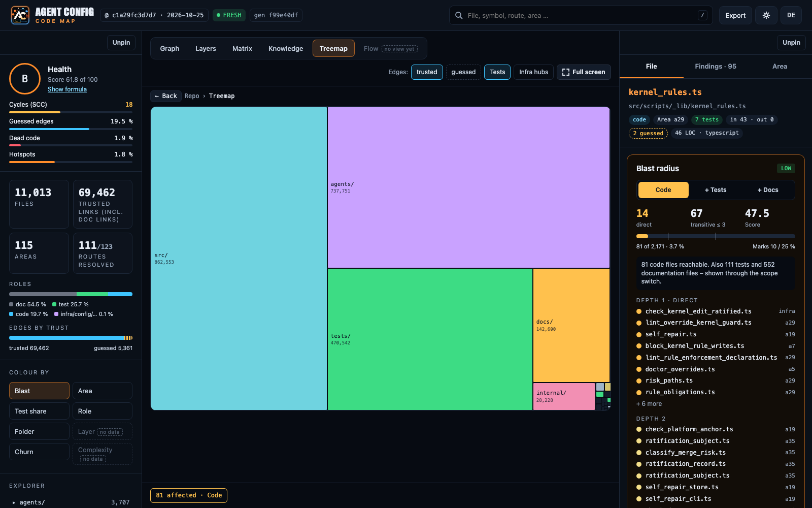The width and height of the screenshot is (812, 508).
Task: Open Full screen treemap view
Action: click(x=584, y=72)
